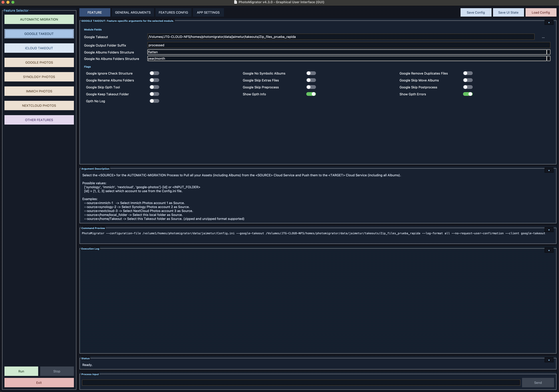The image size is (559, 392).
Task: Collapse the Google Takeout arguments panel arrow
Action: 549,23
